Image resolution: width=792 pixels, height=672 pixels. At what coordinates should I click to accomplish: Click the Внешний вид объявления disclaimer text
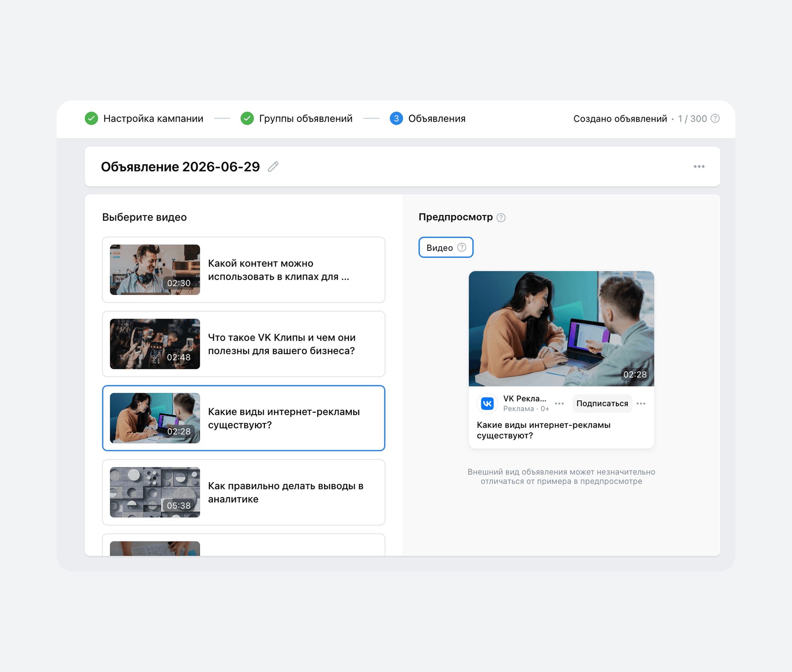[561, 476]
